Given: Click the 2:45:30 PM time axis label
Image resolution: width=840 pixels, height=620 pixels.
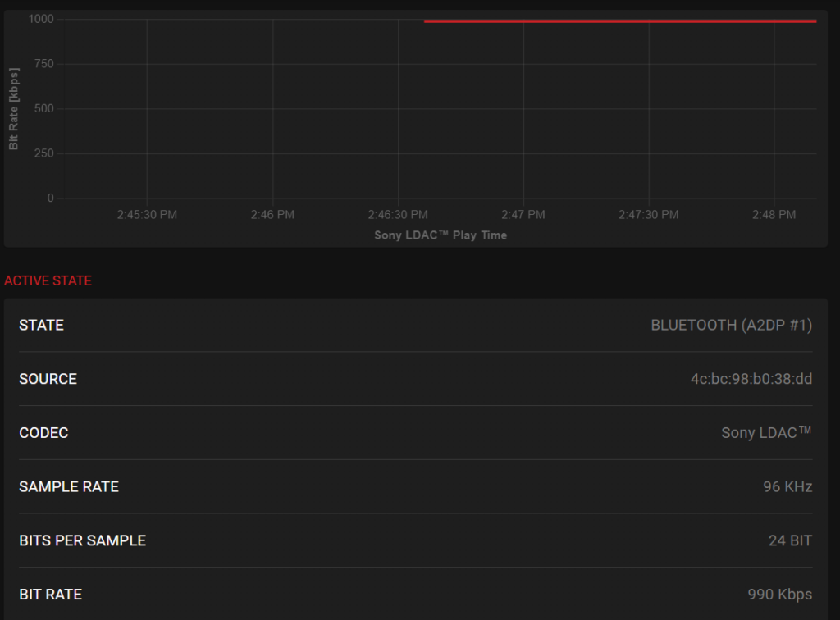Looking at the screenshot, I should click(147, 215).
